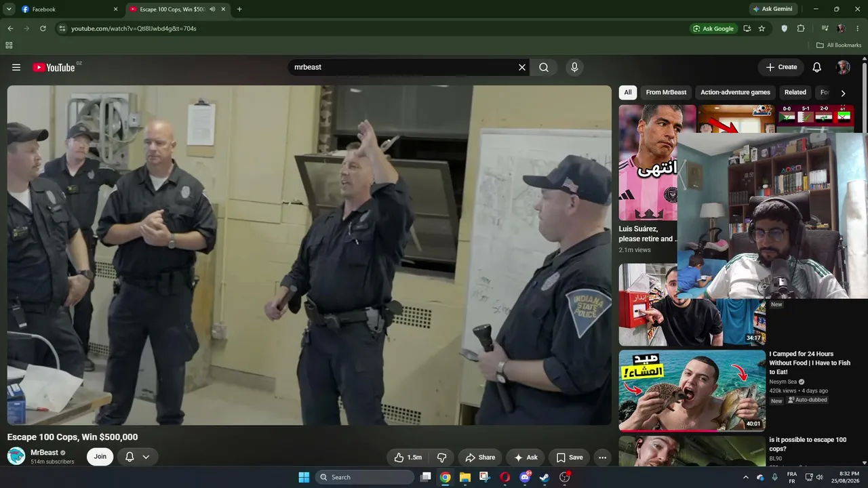The width and height of the screenshot is (868, 488).
Task: Open the Nesym Sea channel link
Action: point(783,382)
